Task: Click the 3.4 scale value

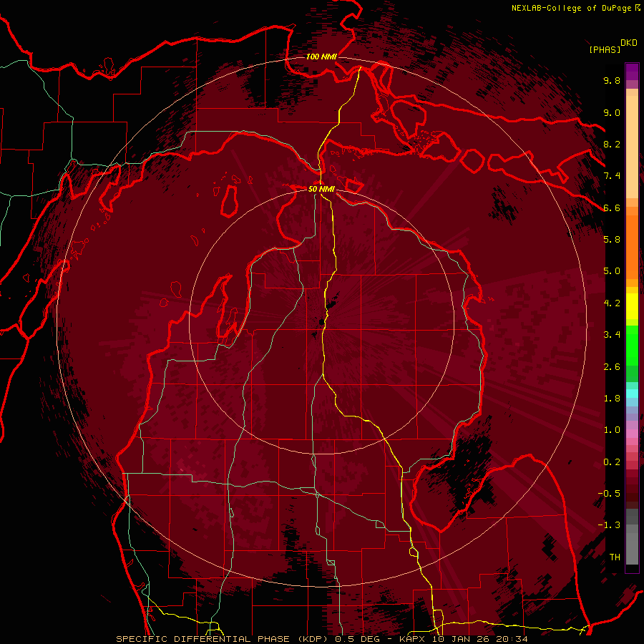Action: tap(612, 335)
